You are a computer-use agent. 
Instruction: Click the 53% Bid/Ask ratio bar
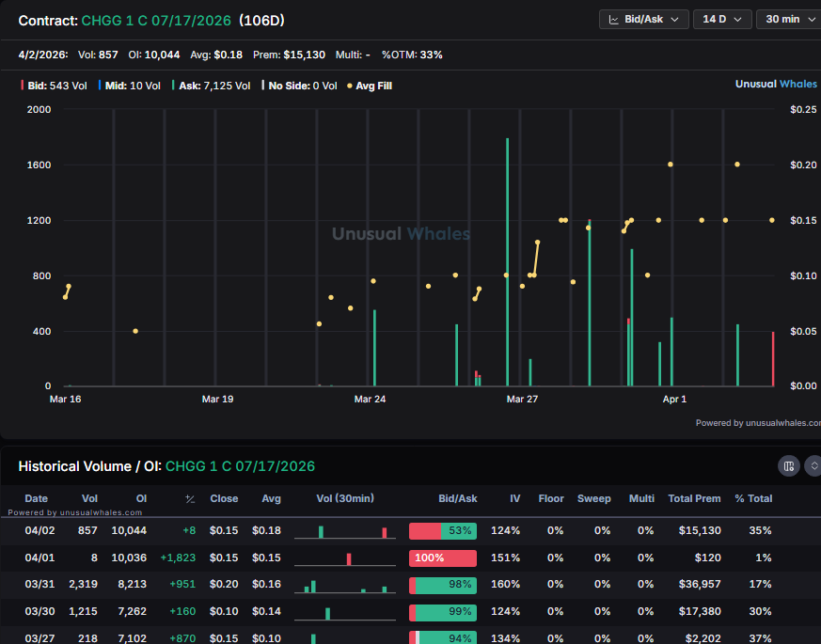point(442,530)
